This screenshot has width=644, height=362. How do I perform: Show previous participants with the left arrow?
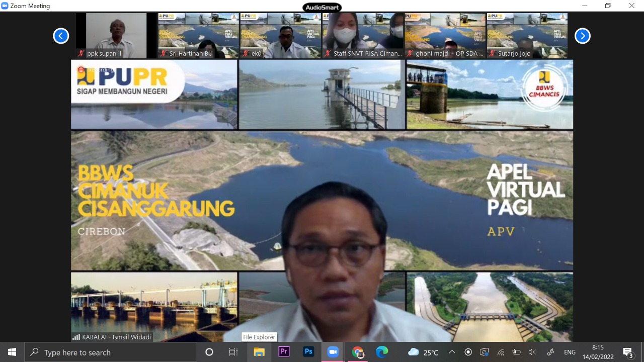point(61,36)
